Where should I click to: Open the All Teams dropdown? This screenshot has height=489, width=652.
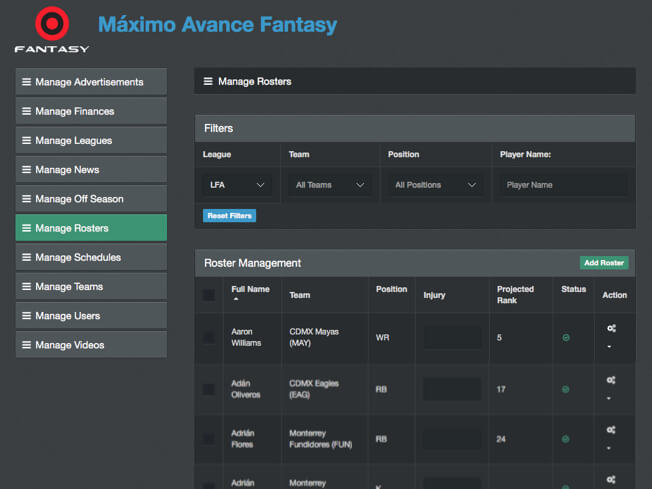[x=330, y=185]
